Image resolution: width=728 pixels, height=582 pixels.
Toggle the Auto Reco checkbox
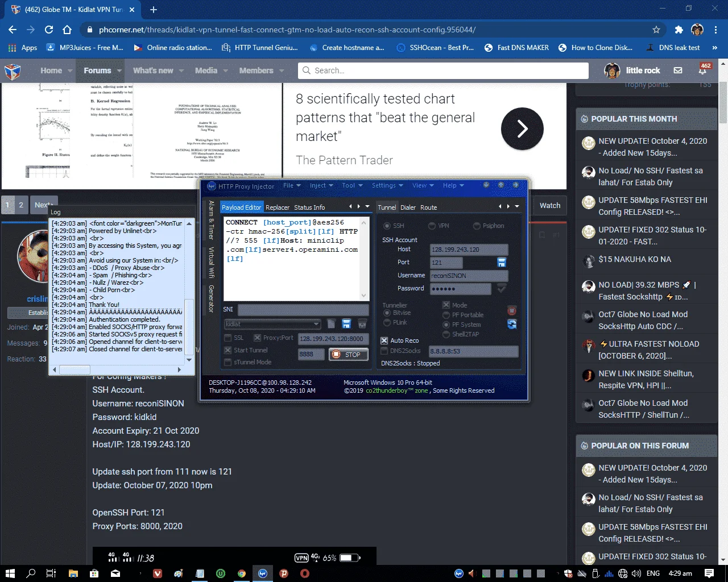click(x=384, y=340)
